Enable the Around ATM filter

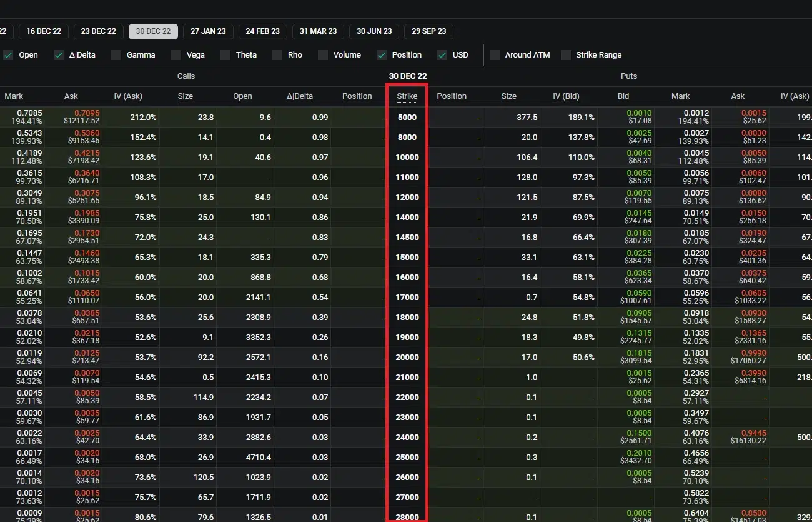tap(495, 55)
